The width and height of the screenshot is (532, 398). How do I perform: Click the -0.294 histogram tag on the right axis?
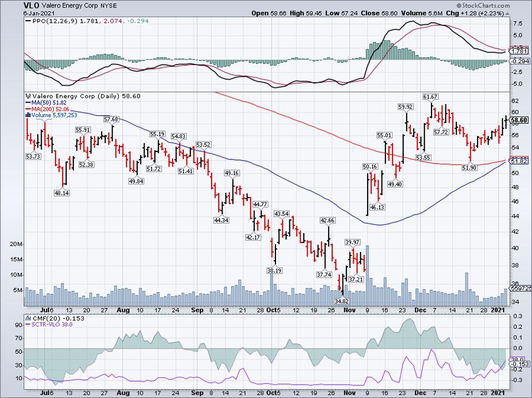click(x=519, y=61)
